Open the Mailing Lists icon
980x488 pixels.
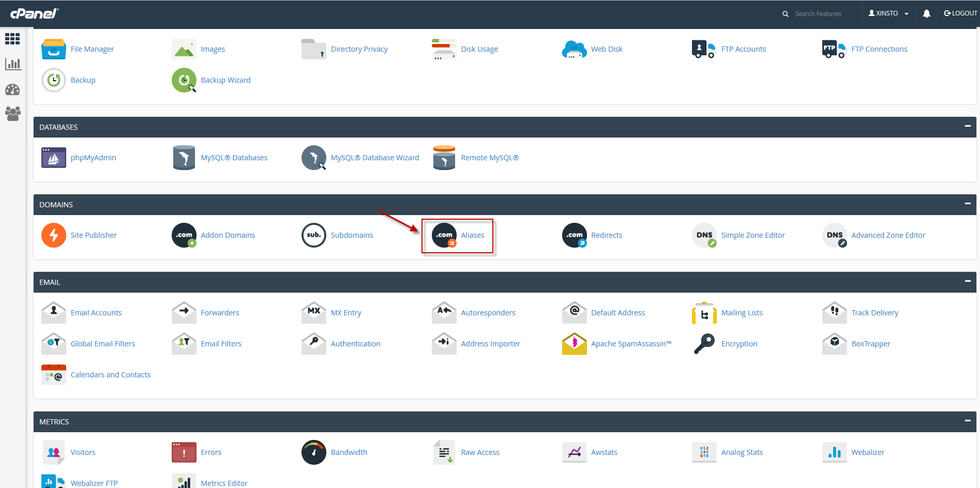click(x=704, y=313)
